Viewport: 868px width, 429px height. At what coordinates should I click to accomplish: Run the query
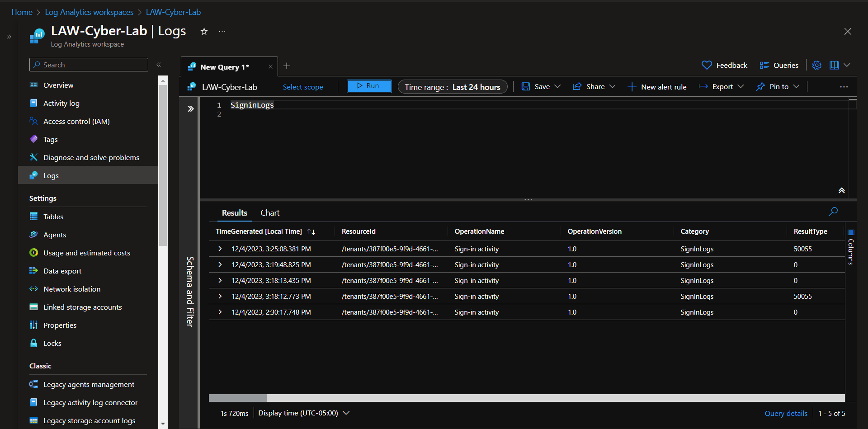coord(369,86)
